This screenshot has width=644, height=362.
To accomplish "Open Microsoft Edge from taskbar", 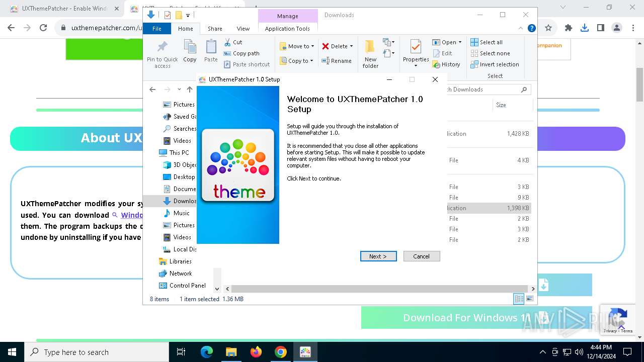I will tap(207, 352).
